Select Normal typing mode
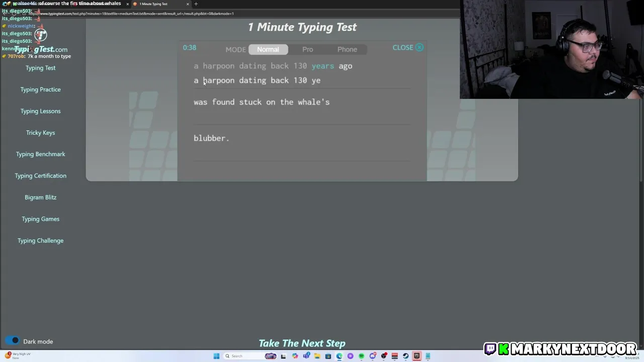The width and height of the screenshot is (644, 362). [268, 49]
